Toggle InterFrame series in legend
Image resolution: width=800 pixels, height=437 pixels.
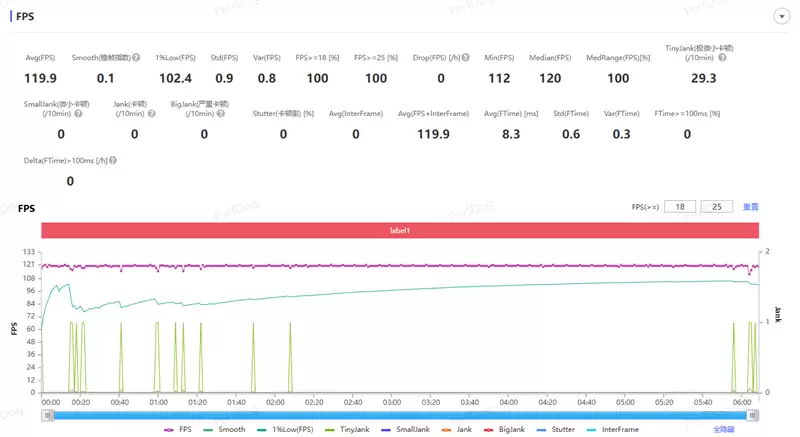coord(613,429)
